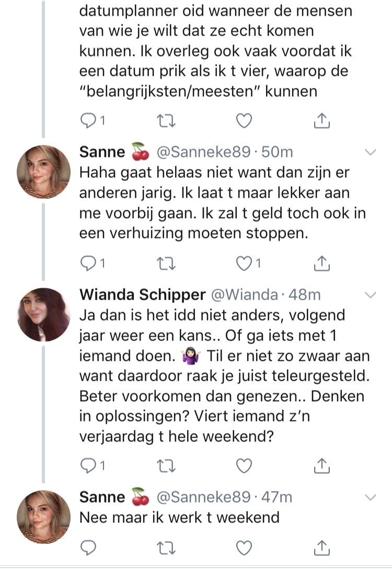Like Sanne's "ik werk t weekend" tweet
Image resolution: width=392 pixels, height=569 pixels.
pos(243,548)
